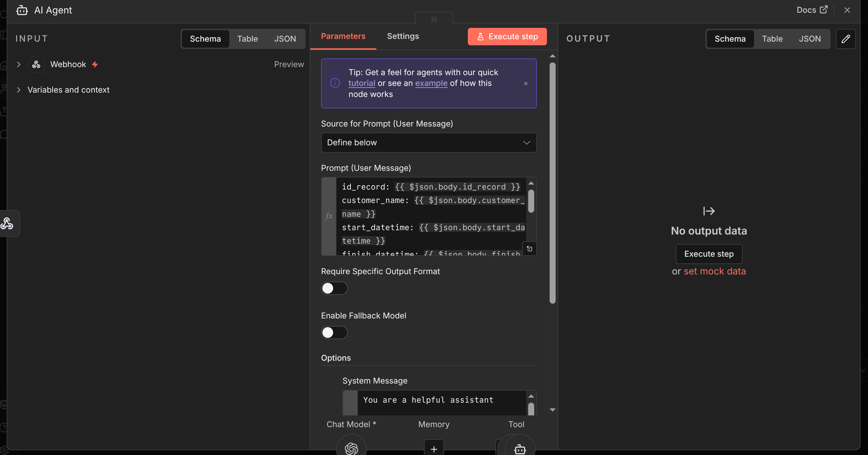The image size is (868, 455).
Task: Switch output view to JSON tab
Action: (809, 39)
